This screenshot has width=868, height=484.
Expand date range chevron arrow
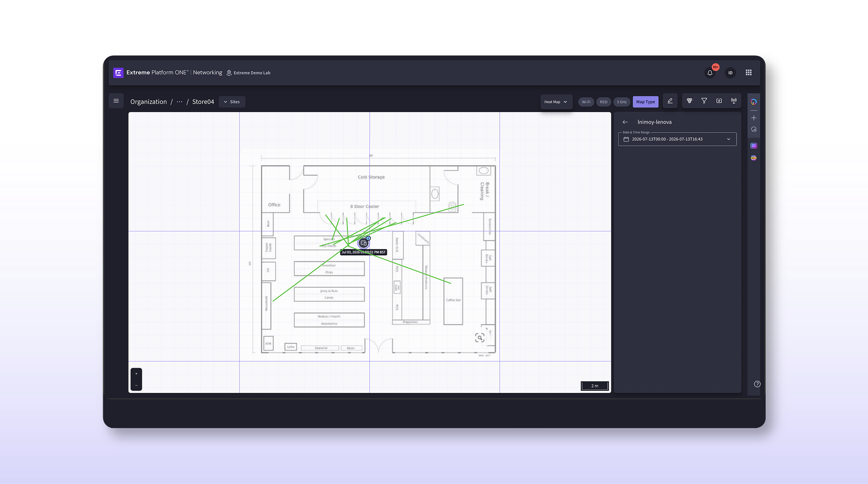tap(729, 139)
